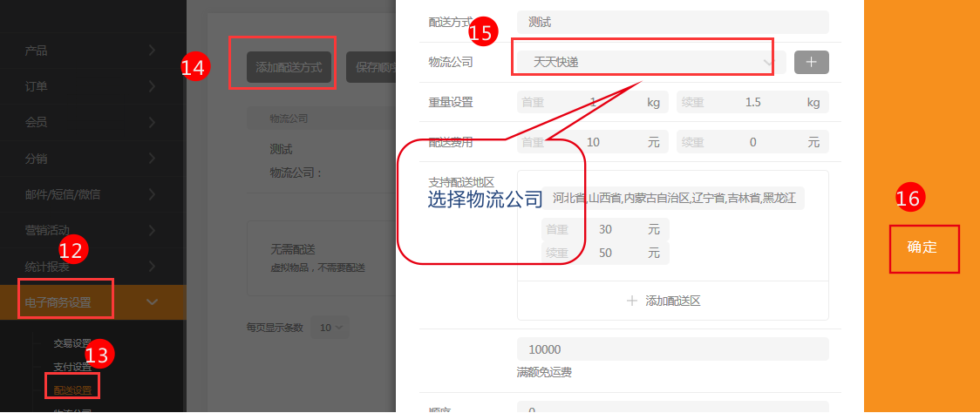Click the 满额免运费 field showing 10000

671,349
